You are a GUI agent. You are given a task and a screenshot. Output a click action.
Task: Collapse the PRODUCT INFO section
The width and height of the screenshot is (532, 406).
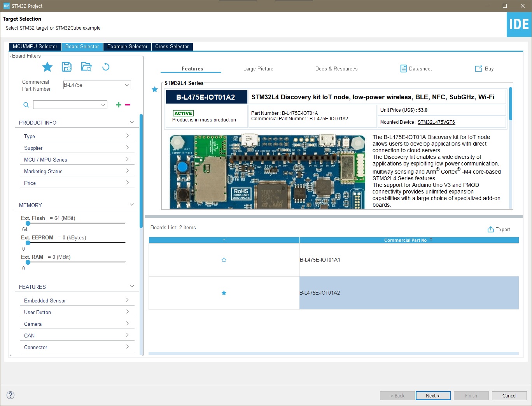[x=132, y=122]
